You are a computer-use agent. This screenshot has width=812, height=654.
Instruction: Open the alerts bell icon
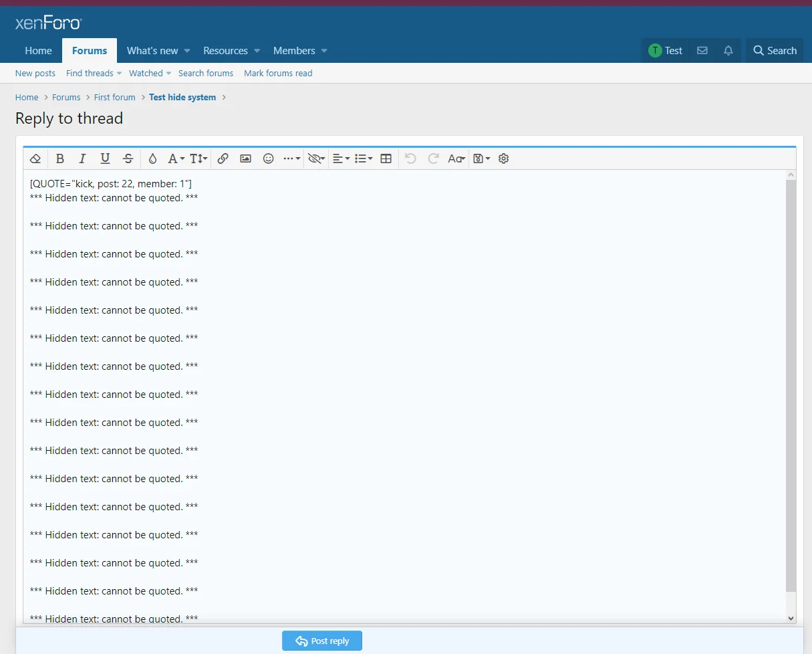click(728, 51)
